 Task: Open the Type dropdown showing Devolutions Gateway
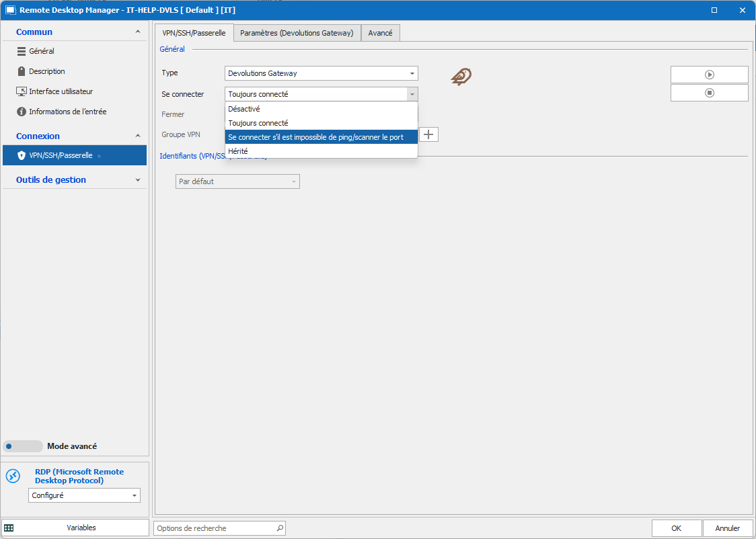pyautogui.click(x=321, y=73)
